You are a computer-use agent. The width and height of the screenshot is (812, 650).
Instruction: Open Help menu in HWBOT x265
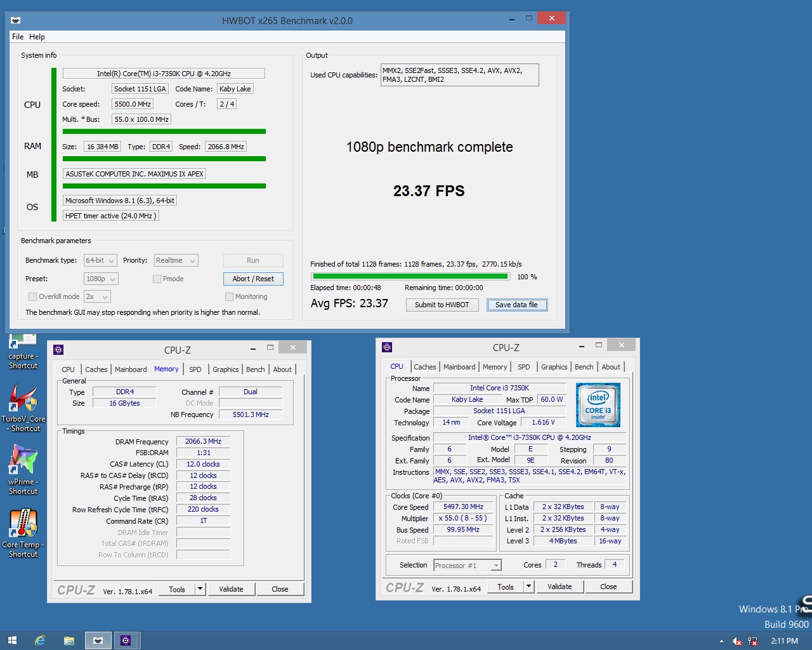(37, 37)
